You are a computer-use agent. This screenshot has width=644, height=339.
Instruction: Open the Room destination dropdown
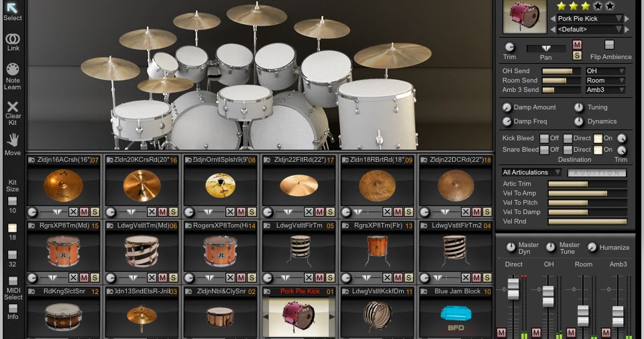605,81
